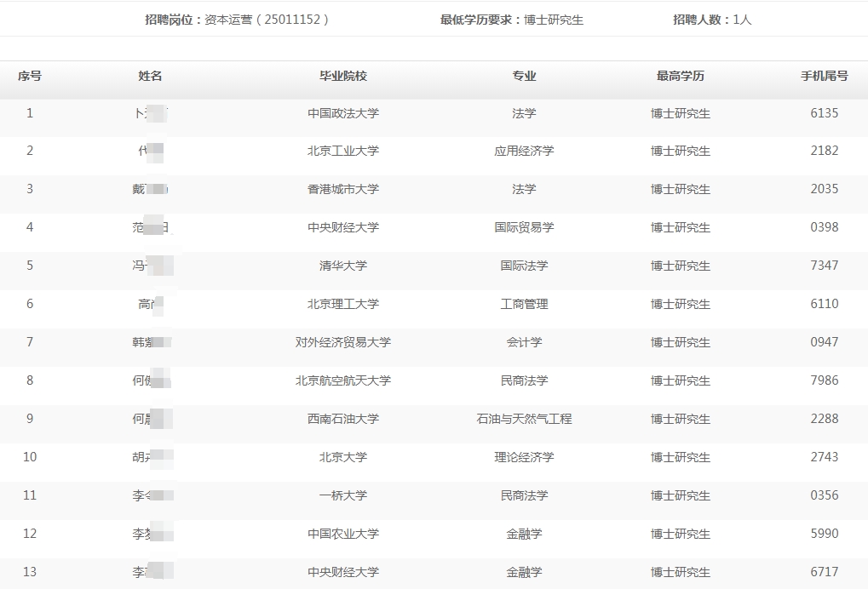
Task: Select the 对外经济贸易大学 cell
Action: tap(342, 342)
